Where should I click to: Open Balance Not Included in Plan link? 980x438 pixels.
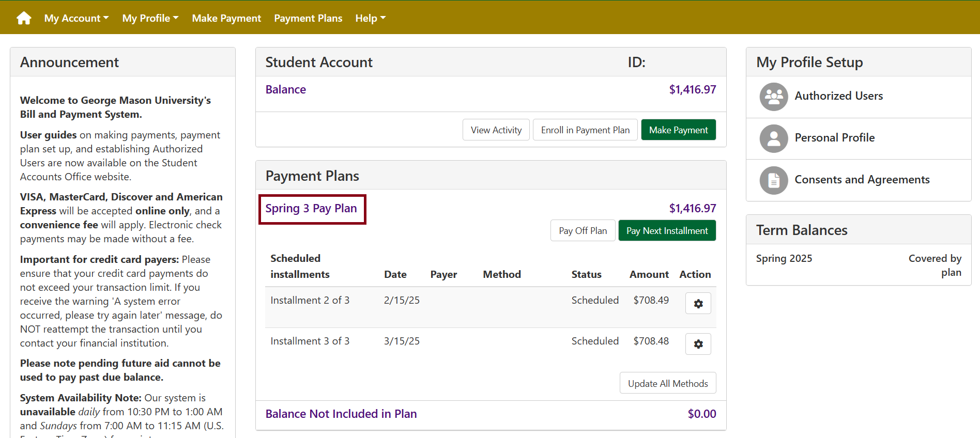(341, 414)
